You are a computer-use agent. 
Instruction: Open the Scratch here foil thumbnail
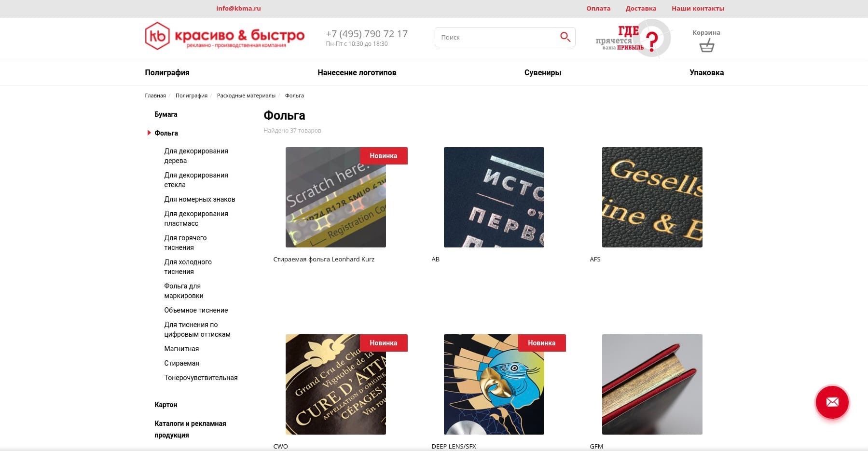point(336,197)
